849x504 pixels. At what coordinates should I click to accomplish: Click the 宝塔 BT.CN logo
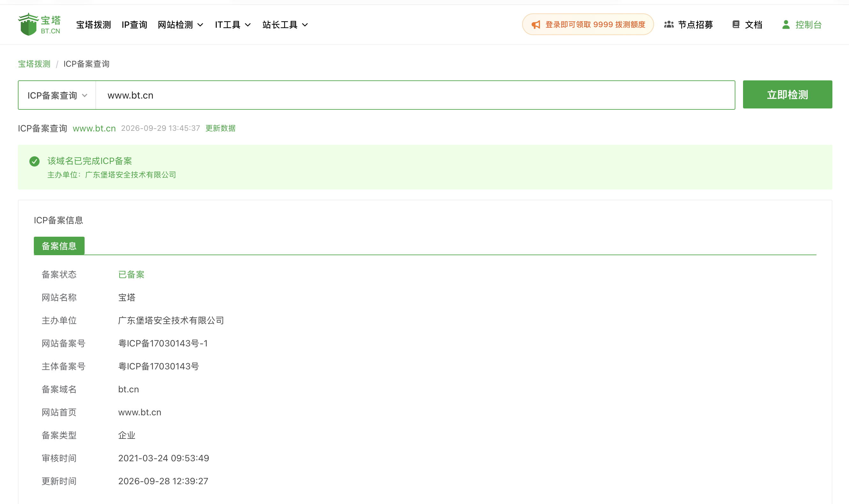pyautogui.click(x=39, y=25)
